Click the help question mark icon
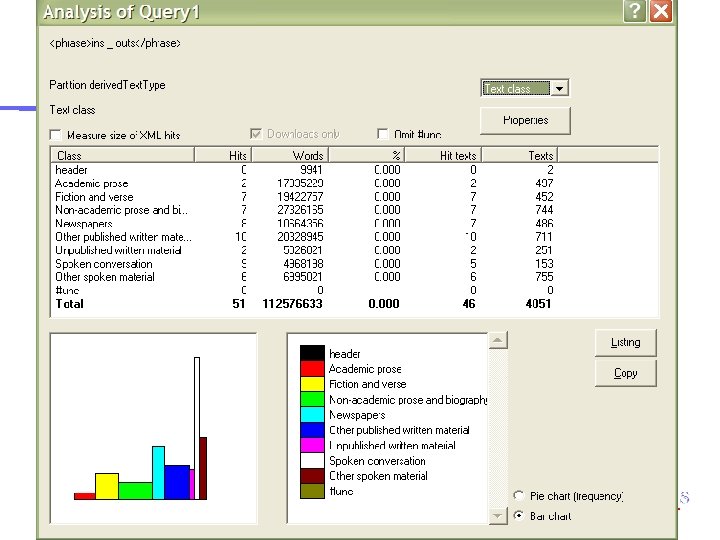The height and width of the screenshot is (540, 720). (635, 11)
